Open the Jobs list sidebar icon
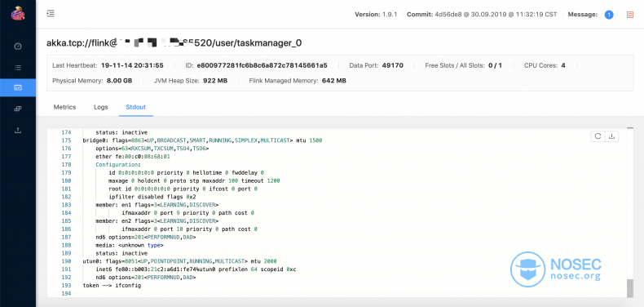 pyautogui.click(x=18, y=67)
